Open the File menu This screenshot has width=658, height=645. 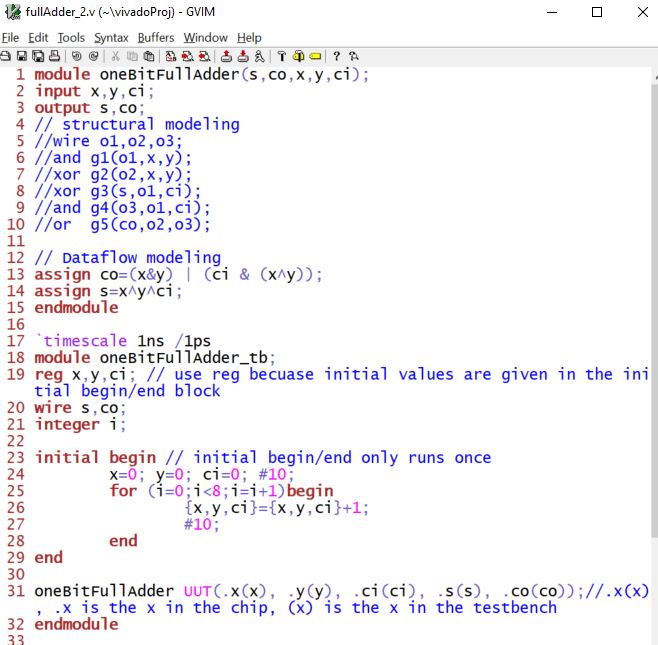coord(11,37)
